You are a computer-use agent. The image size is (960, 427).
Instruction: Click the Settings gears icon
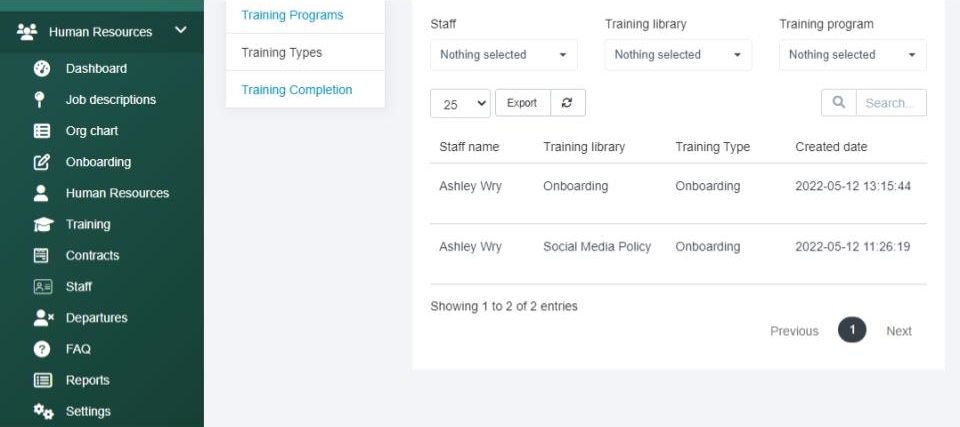(x=42, y=411)
